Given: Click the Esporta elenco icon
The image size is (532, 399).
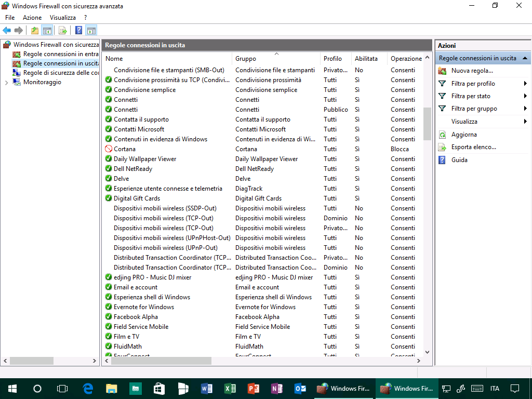Looking at the screenshot, I should pos(442,147).
